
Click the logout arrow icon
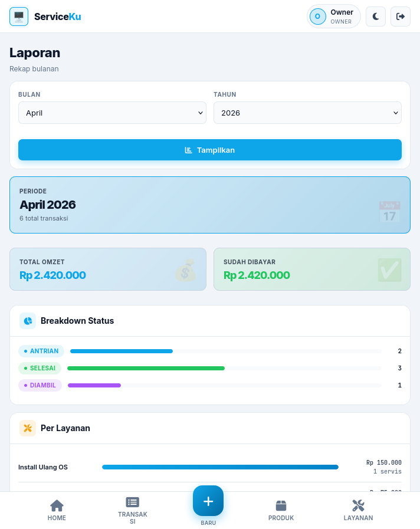(401, 17)
